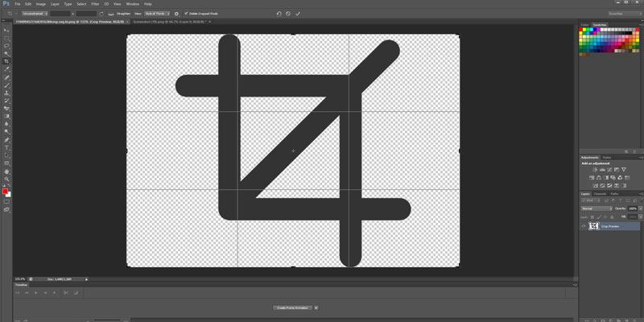Open dropdown arrow beside Create Frame Animation
The height and width of the screenshot is (322, 644).
316,308
